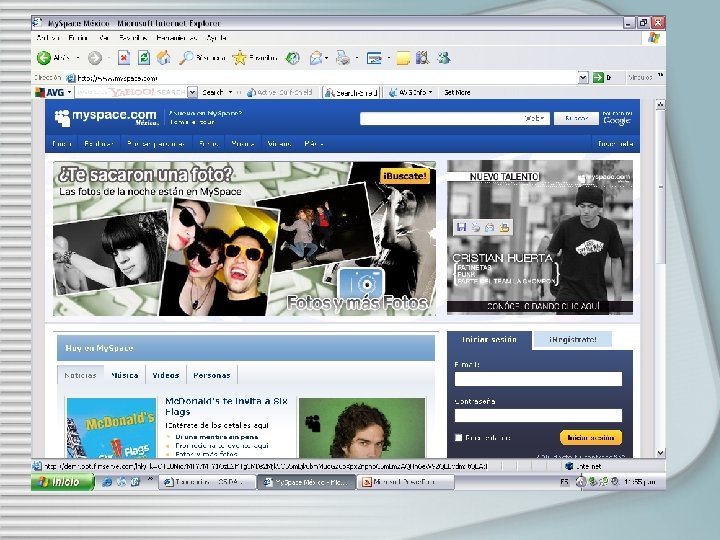
Task: Open the AVG logo dropdown arrow
Action: [69, 92]
